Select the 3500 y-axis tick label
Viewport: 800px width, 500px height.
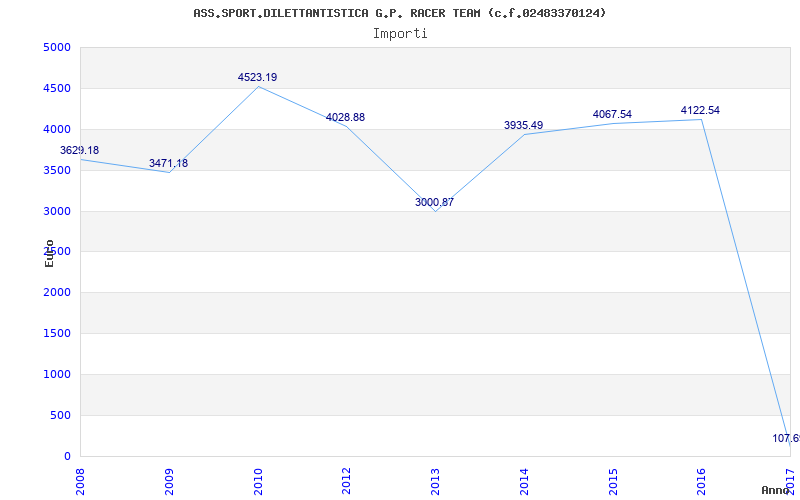coord(57,170)
